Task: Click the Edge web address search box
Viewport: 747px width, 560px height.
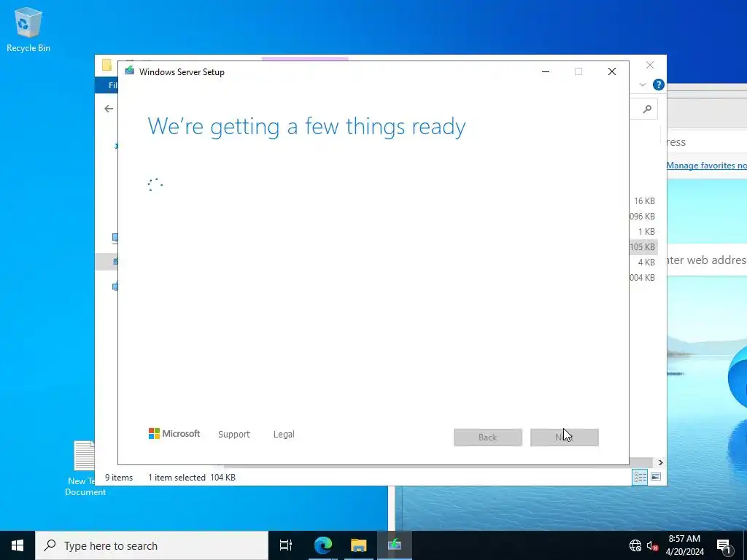Action: point(707,260)
